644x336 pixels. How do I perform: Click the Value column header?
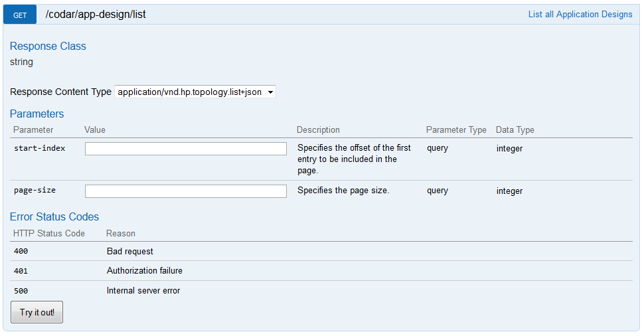coord(95,129)
